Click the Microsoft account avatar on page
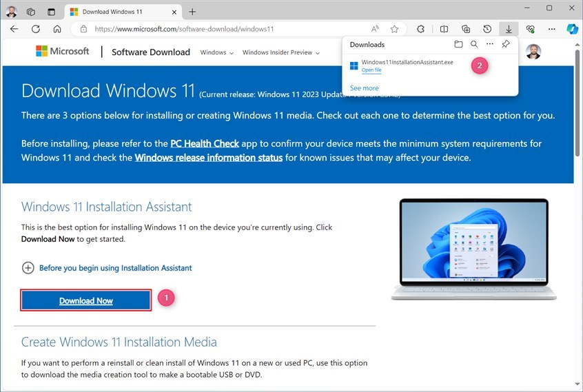The height and width of the screenshot is (392, 583). tap(533, 51)
